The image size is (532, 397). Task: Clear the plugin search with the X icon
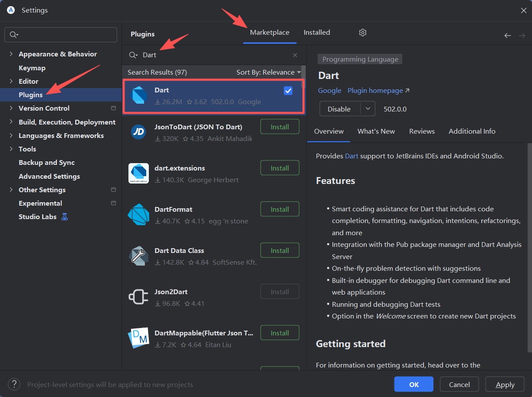(295, 55)
